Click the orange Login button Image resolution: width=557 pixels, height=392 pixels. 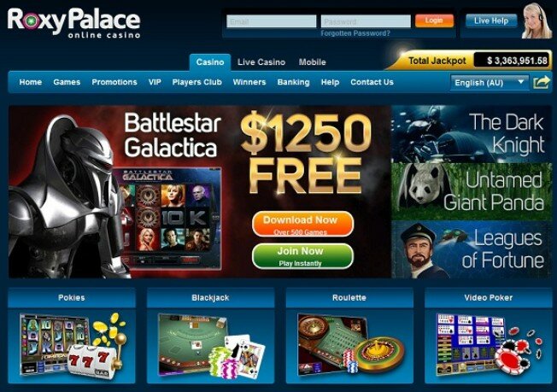[x=434, y=20]
